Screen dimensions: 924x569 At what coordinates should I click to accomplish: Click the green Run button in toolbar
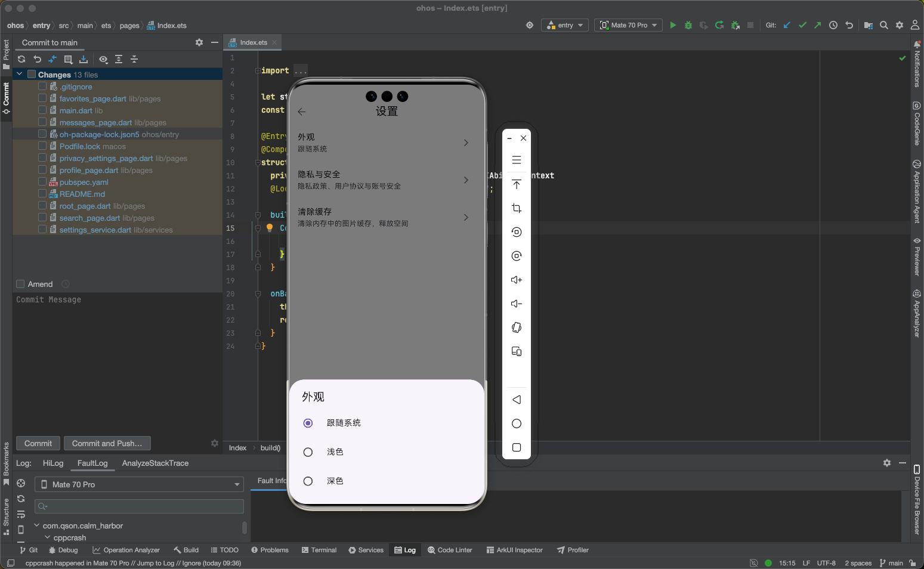(673, 25)
